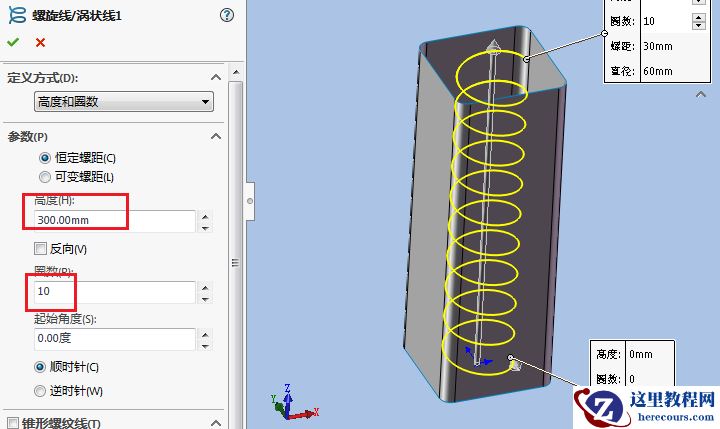Click the helix bottom start point anchor

point(510,358)
